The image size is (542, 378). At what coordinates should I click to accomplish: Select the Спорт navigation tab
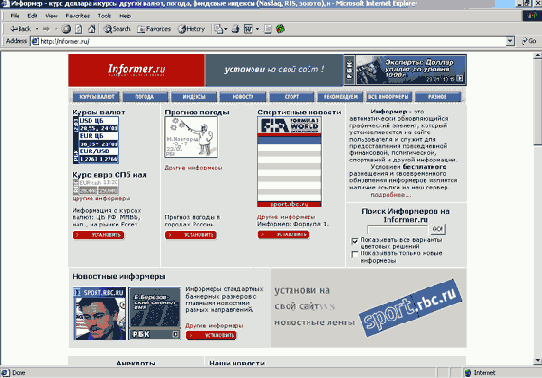pyautogui.click(x=292, y=97)
